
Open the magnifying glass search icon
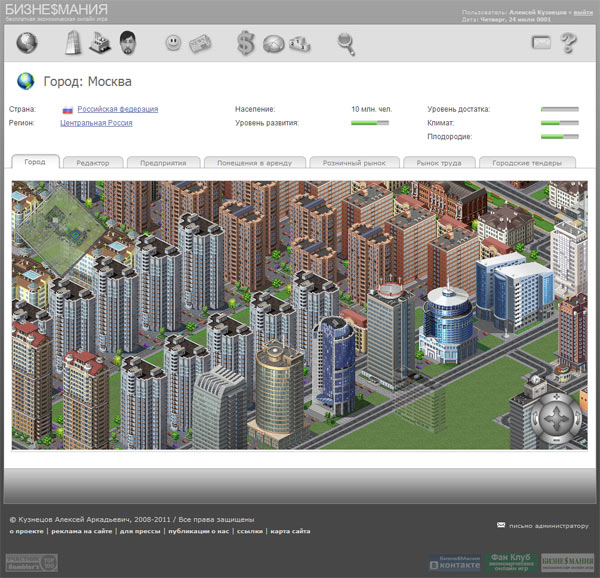click(346, 43)
